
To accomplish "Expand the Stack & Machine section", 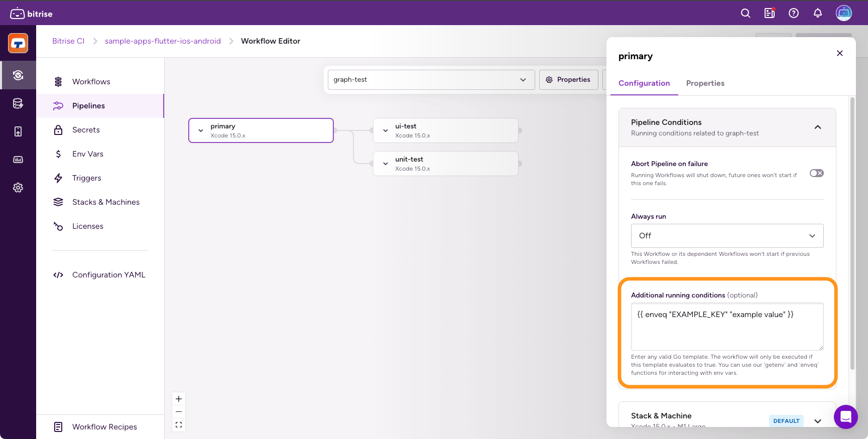I will (x=818, y=420).
